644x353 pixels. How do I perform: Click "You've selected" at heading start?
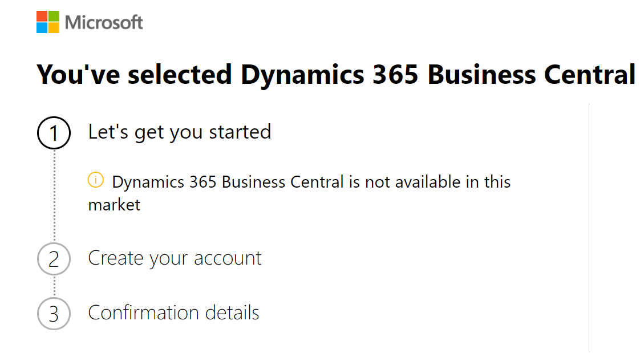coord(134,74)
